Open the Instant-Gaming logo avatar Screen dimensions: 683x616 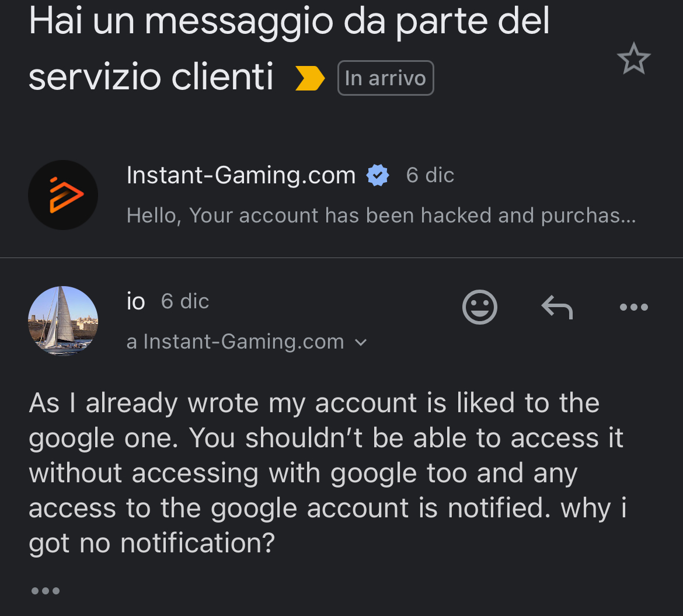coord(63,195)
